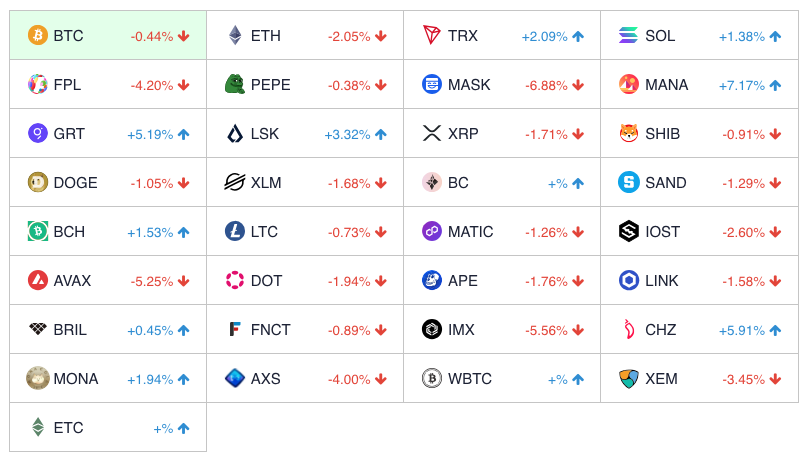The image size is (810, 461).
Task: Click the XRP logo icon
Action: coord(432,134)
